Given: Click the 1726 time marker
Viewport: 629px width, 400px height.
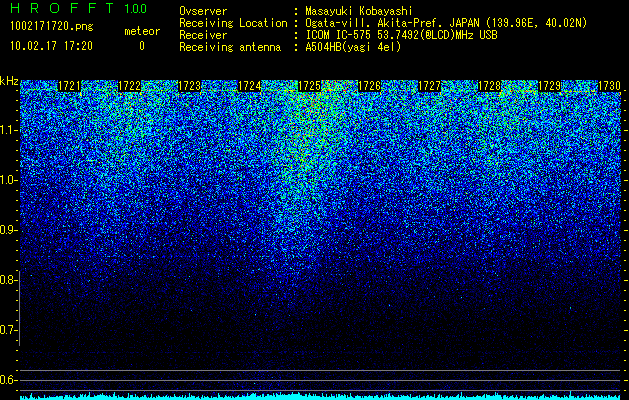Looking at the screenshot, I should [x=369, y=86].
